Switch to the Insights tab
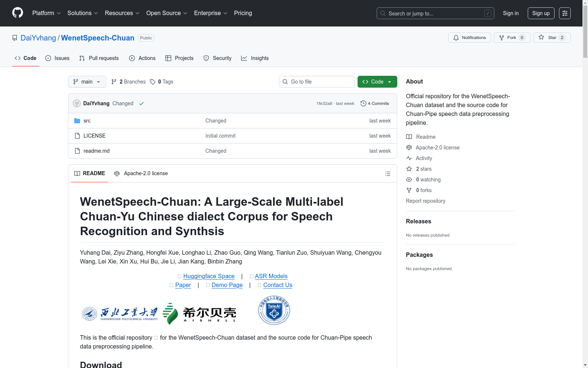Image resolution: width=588 pixels, height=368 pixels. coord(255,58)
